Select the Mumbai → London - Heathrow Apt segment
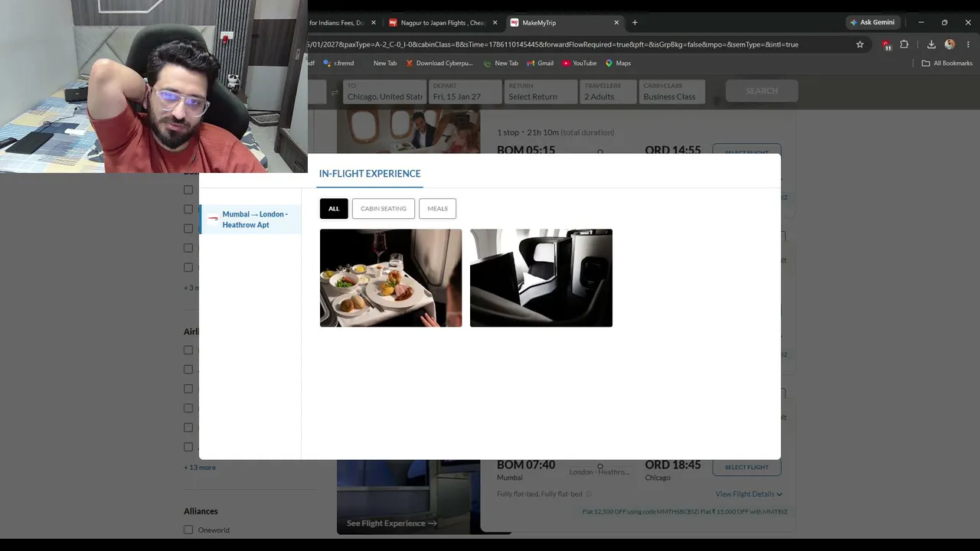 click(250, 220)
